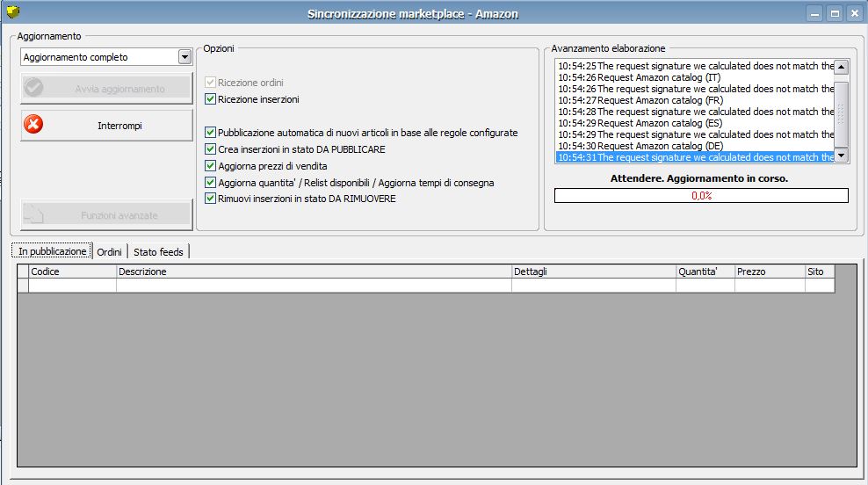Click the Dettagli column header
The width and height of the screenshot is (868, 485).
[x=593, y=271]
